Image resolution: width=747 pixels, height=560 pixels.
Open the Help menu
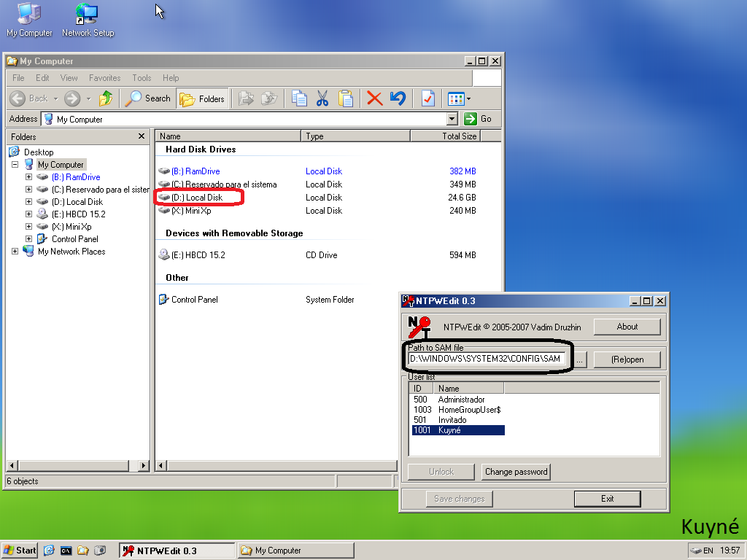click(171, 78)
